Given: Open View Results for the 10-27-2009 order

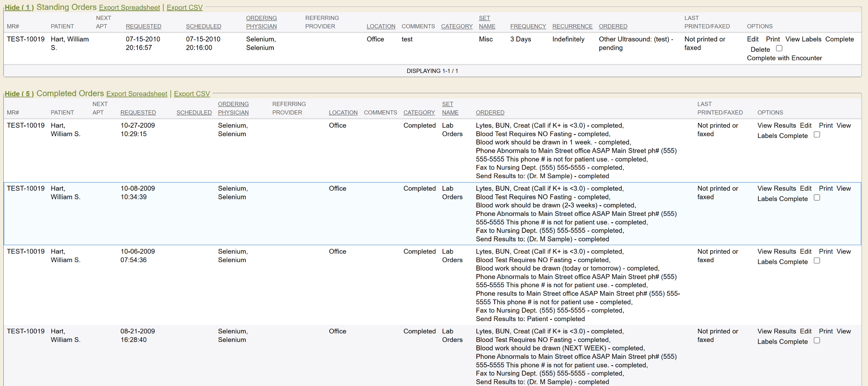Looking at the screenshot, I should (x=776, y=126).
